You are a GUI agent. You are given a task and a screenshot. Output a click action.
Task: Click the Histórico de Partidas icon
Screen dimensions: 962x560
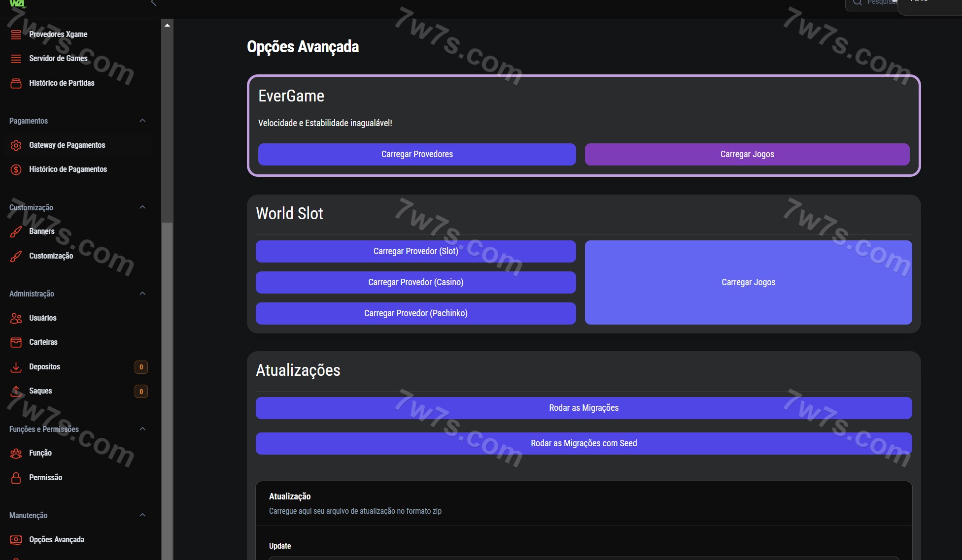pos(16,83)
